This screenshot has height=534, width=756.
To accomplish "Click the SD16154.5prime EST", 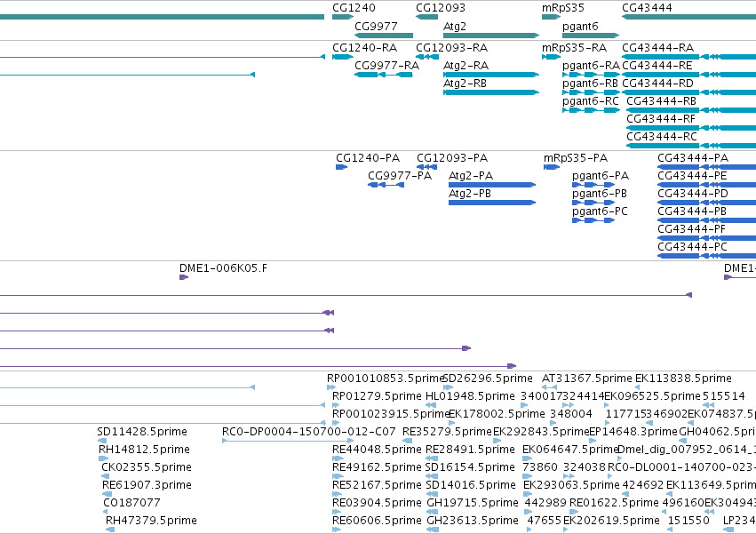I will 433,476.
